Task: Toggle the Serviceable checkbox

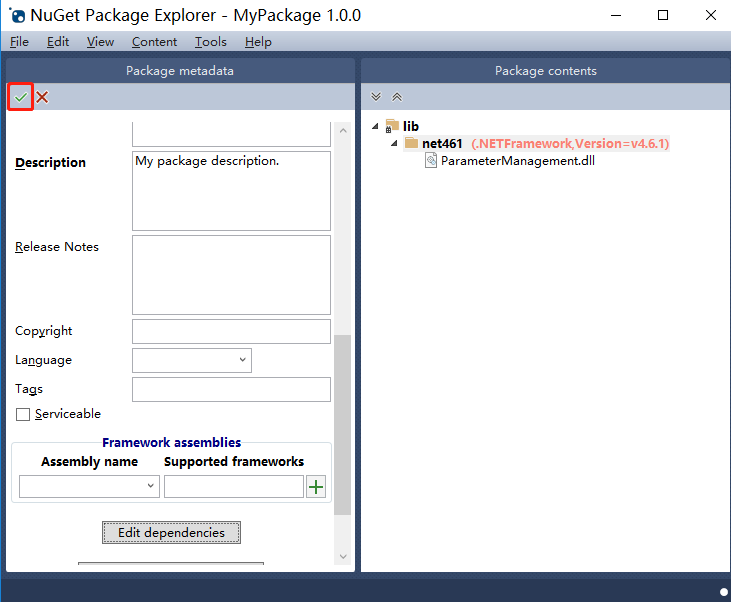Action: 23,414
